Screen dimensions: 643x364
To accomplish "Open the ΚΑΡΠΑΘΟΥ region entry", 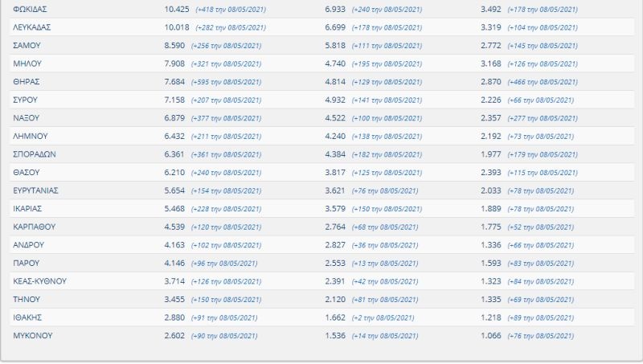I will pyautogui.click(x=34, y=227).
